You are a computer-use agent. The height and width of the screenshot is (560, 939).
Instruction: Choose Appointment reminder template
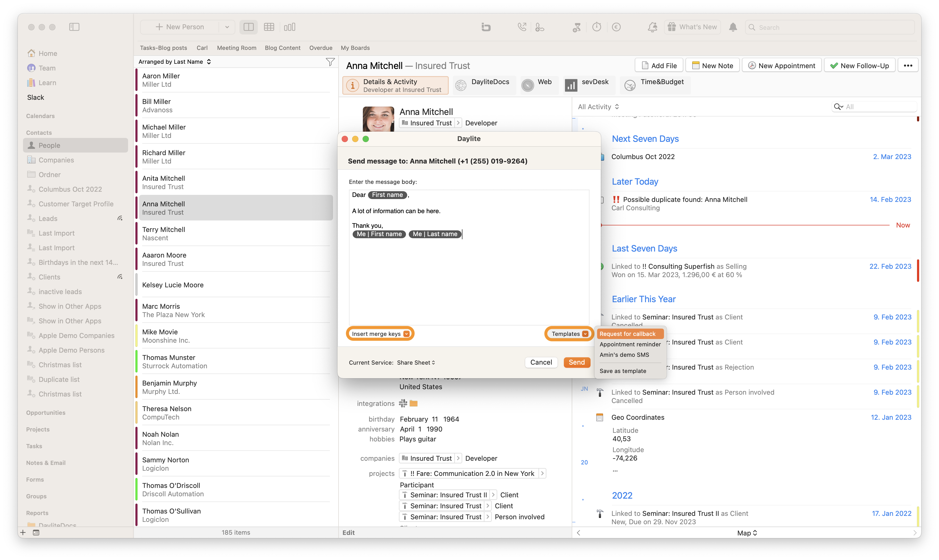pos(630,344)
